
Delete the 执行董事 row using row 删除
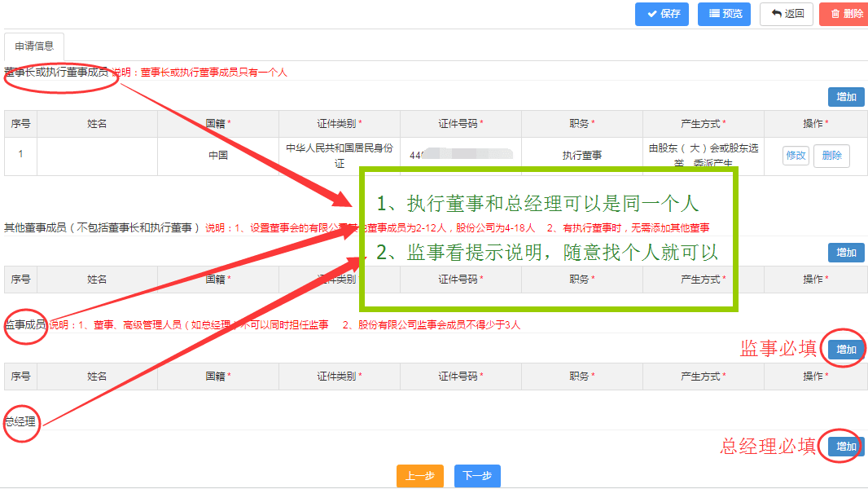[831, 156]
